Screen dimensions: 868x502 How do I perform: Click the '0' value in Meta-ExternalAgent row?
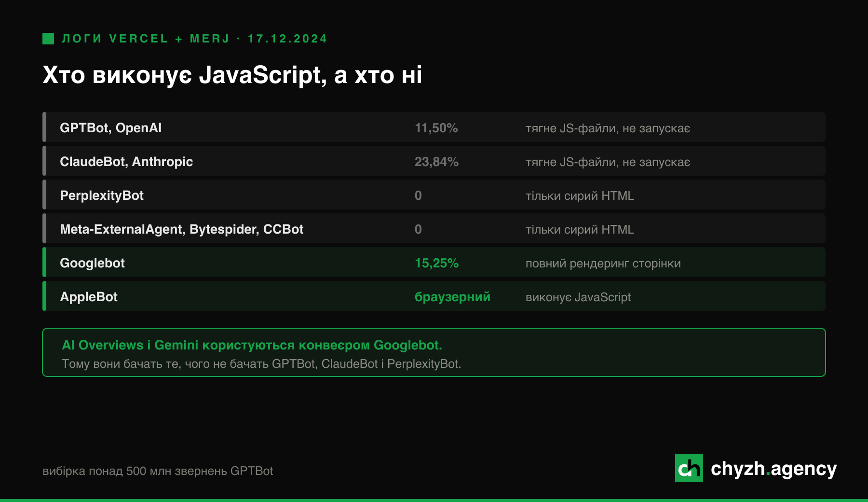418,229
